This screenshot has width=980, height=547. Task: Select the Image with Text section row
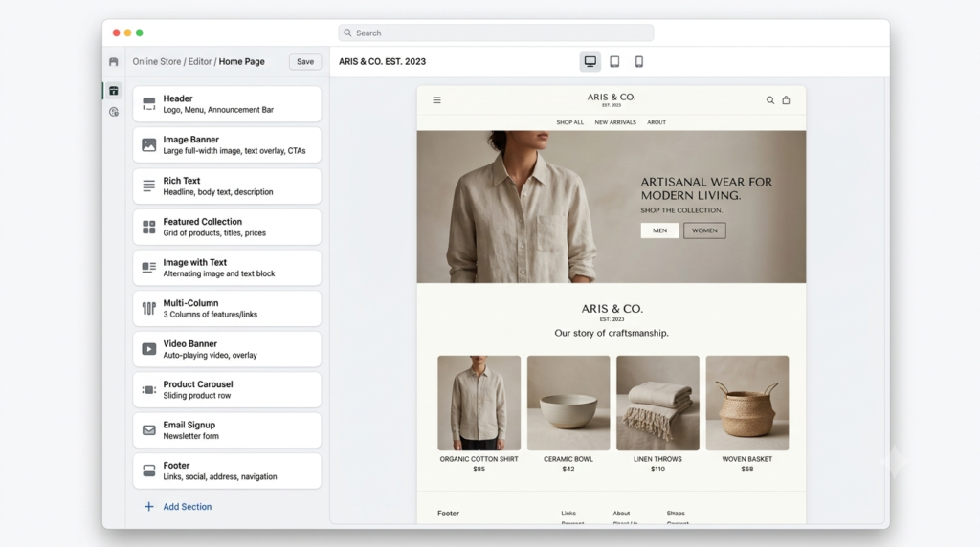click(x=227, y=268)
